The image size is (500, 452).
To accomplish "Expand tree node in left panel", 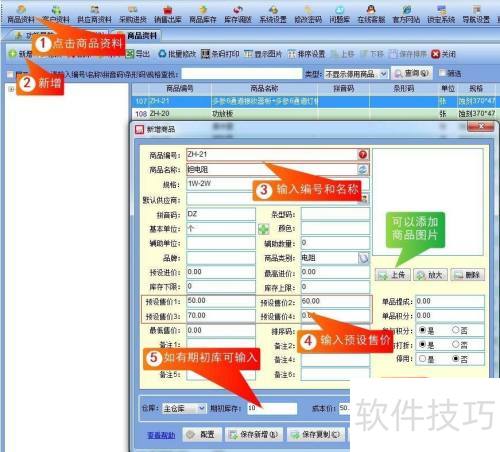I will pos(11,89).
